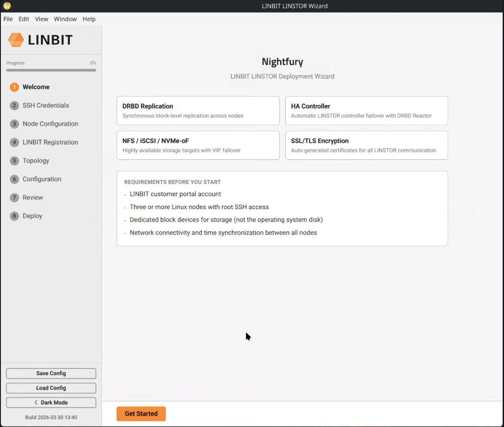Expand the Window menu
The height and width of the screenshot is (427, 504).
(65, 19)
